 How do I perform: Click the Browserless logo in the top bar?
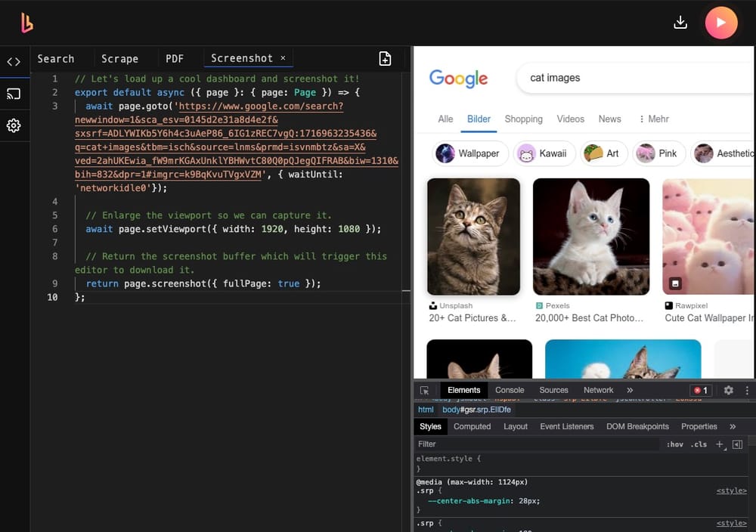coord(26,23)
